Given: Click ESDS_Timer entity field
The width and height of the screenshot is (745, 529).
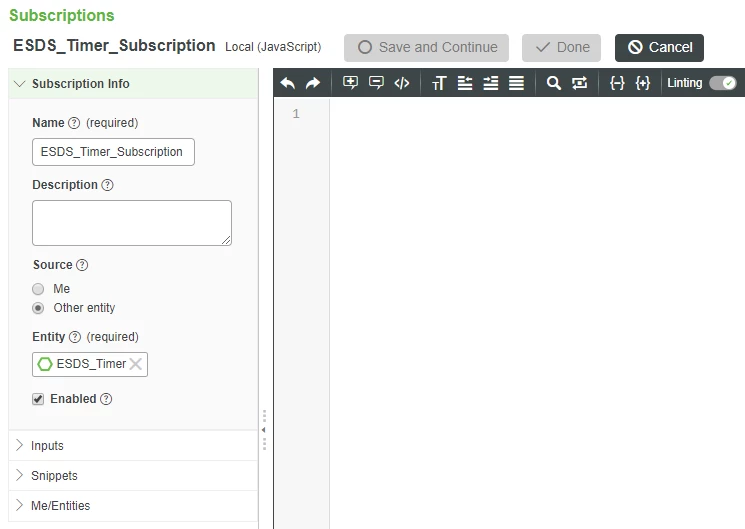Looking at the screenshot, I should (x=90, y=364).
